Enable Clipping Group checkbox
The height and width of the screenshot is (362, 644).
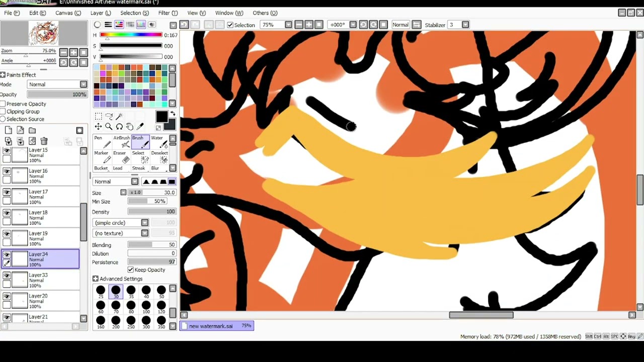(x=3, y=112)
